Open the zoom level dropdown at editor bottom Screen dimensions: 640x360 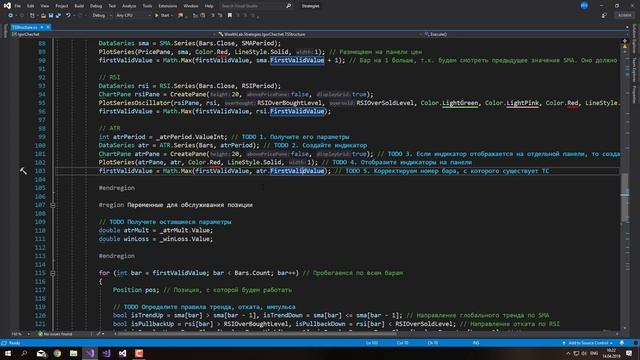(22, 334)
